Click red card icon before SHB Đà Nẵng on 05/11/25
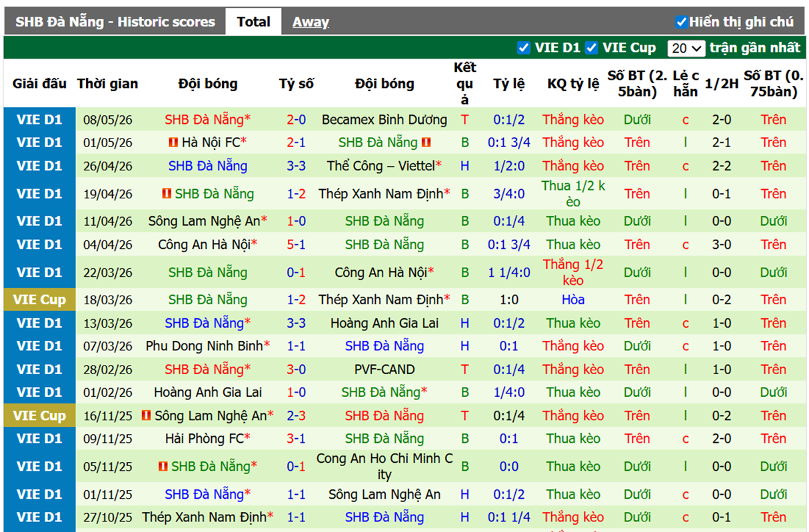The width and height of the screenshot is (809, 532). (163, 466)
